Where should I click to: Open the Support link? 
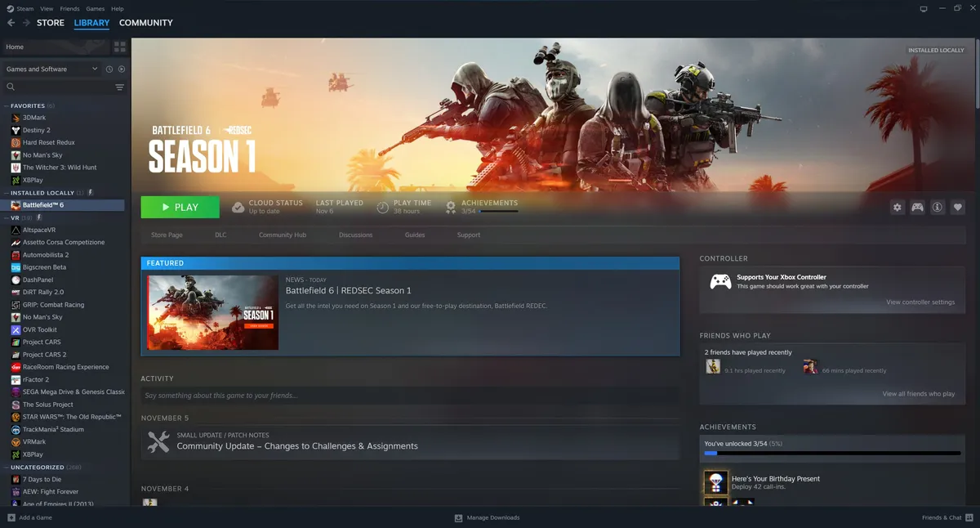[469, 235]
